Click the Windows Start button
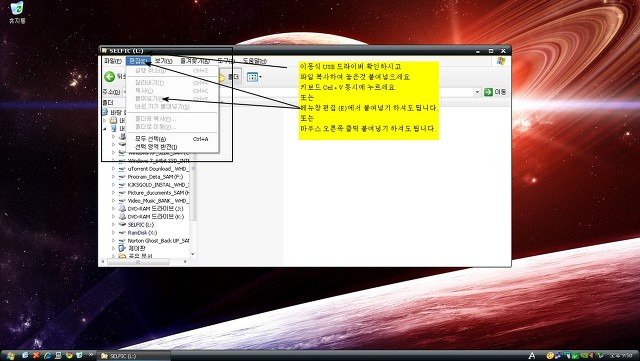640x361 pixels. click(x=10, y=356)
